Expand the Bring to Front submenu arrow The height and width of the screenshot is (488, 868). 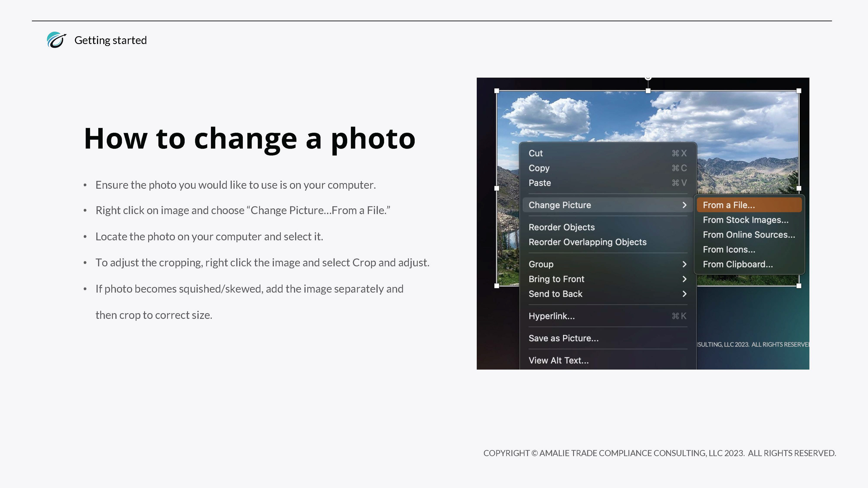click(x=684, y=279)
